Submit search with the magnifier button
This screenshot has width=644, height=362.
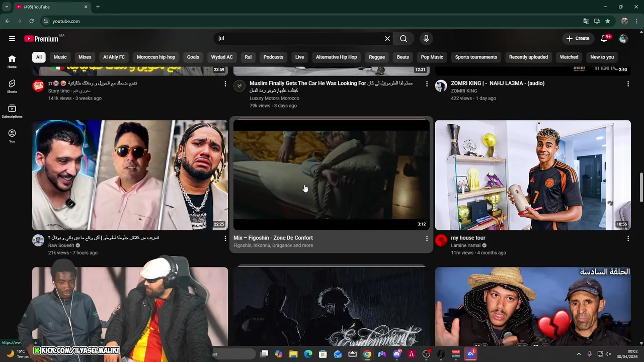click(404, 39)
